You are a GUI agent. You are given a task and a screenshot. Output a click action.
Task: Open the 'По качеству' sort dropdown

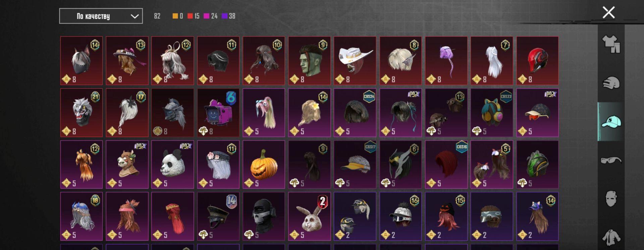tap(101, 16)
